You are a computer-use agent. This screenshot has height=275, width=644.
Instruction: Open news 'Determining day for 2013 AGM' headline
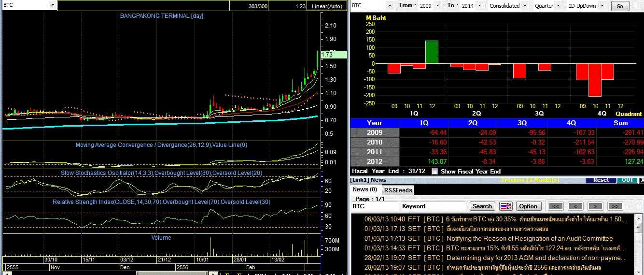click(535, 258)
